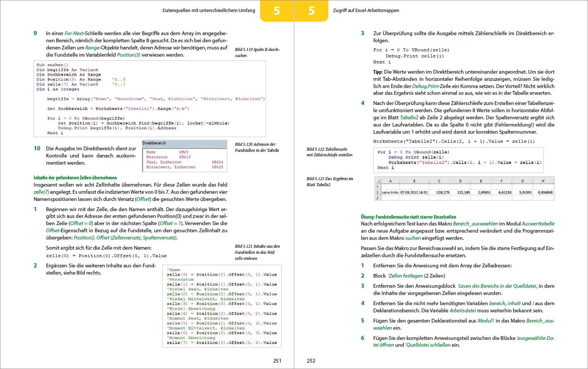This screenshot has height=369, width=588.
Task: Click caption 'Bild 5.119 Spalte B durchsuchen'
Action: click(257, 52)
